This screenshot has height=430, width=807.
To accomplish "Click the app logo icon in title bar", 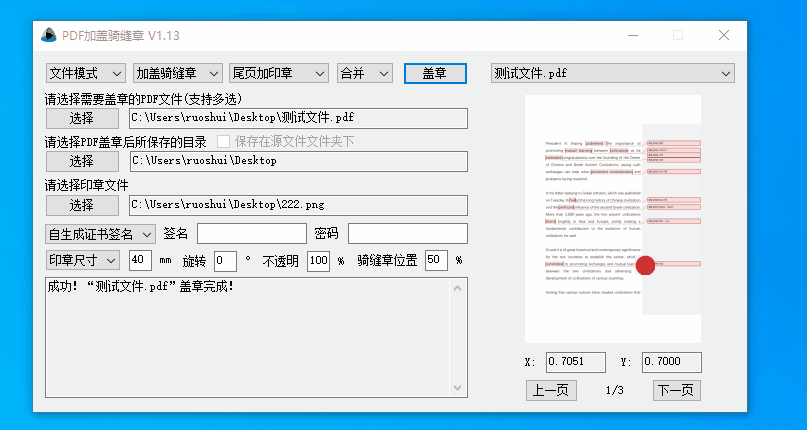I will pos(49,35).
